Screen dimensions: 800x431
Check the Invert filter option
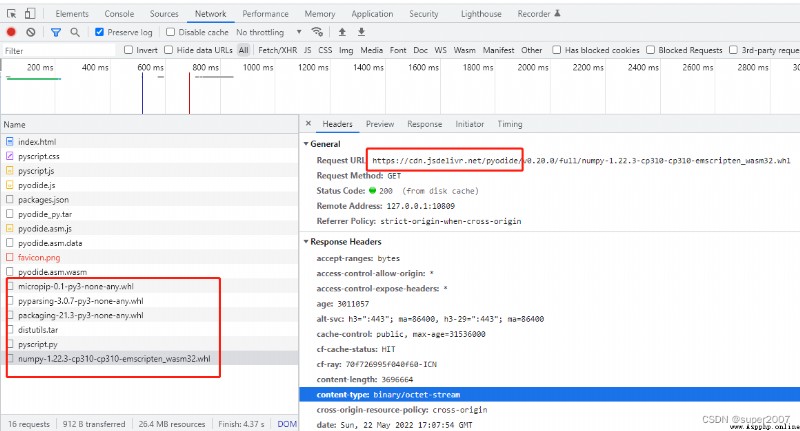coord(129,49)
